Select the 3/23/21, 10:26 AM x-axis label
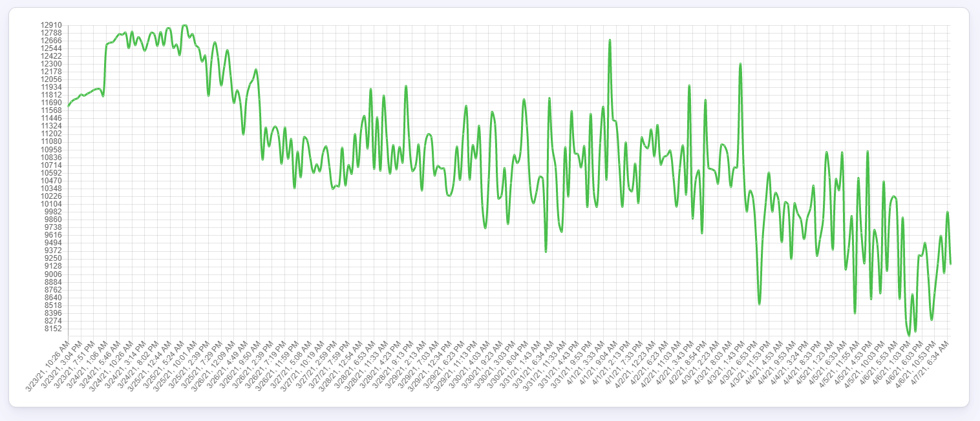 (47, 364)
